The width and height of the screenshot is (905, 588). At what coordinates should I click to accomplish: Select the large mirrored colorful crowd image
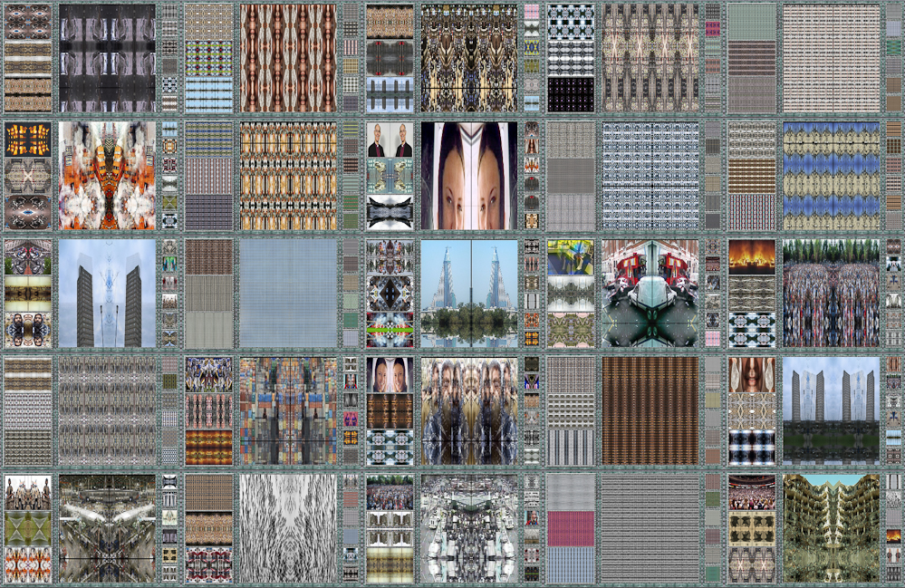click(831, 294)
